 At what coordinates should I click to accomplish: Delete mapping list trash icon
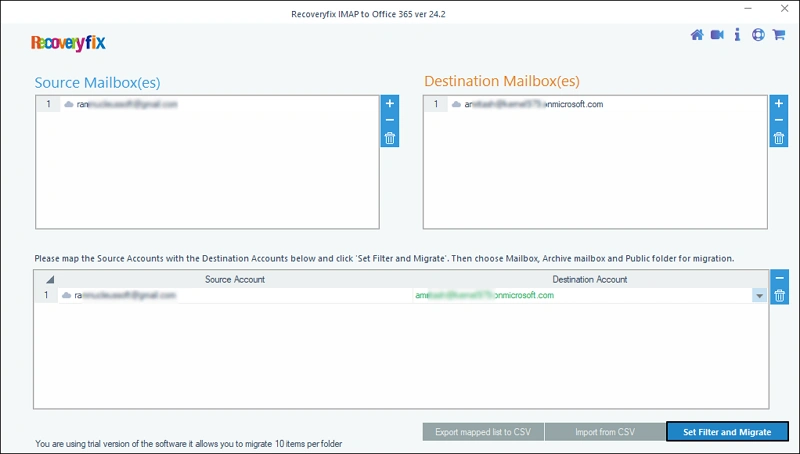pyautogui.click(x=779, y=295)
